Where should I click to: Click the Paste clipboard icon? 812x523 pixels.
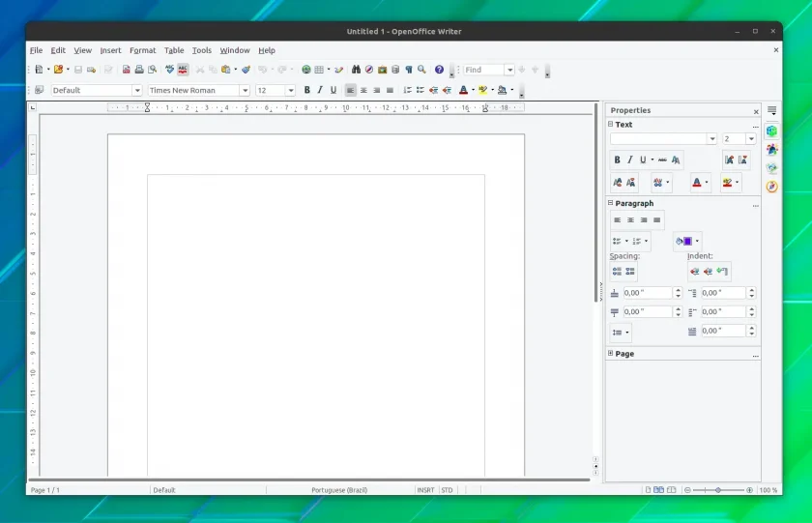point(226,70)
